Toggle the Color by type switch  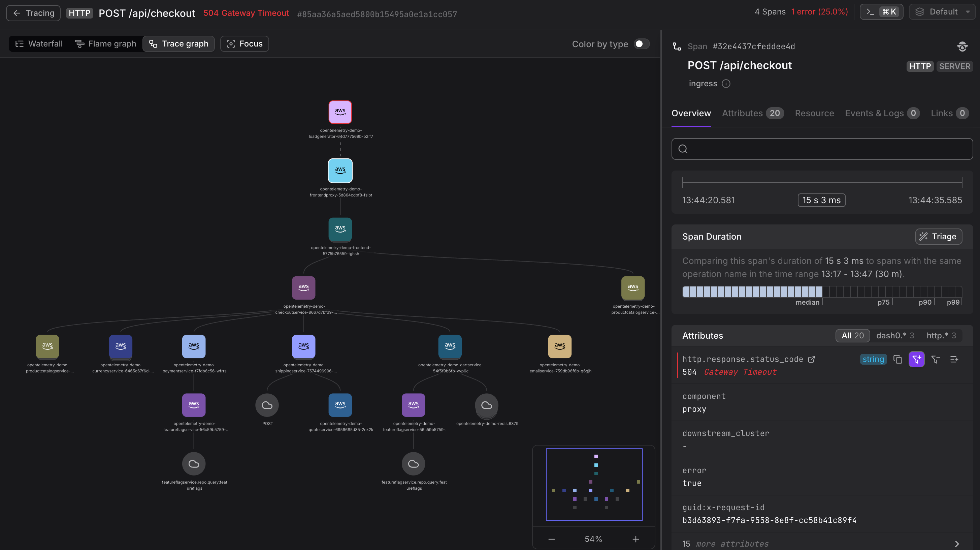tap(642, 44)
